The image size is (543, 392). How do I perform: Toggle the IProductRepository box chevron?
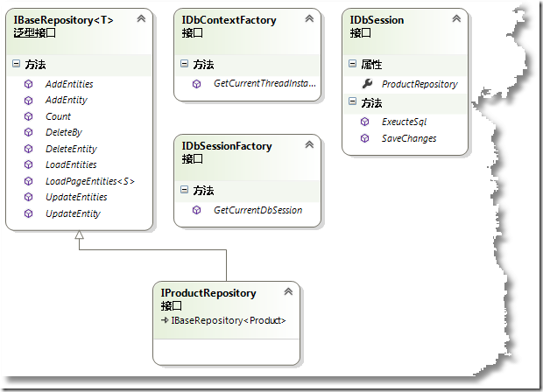pyautogui.click(x=288, y=292)
